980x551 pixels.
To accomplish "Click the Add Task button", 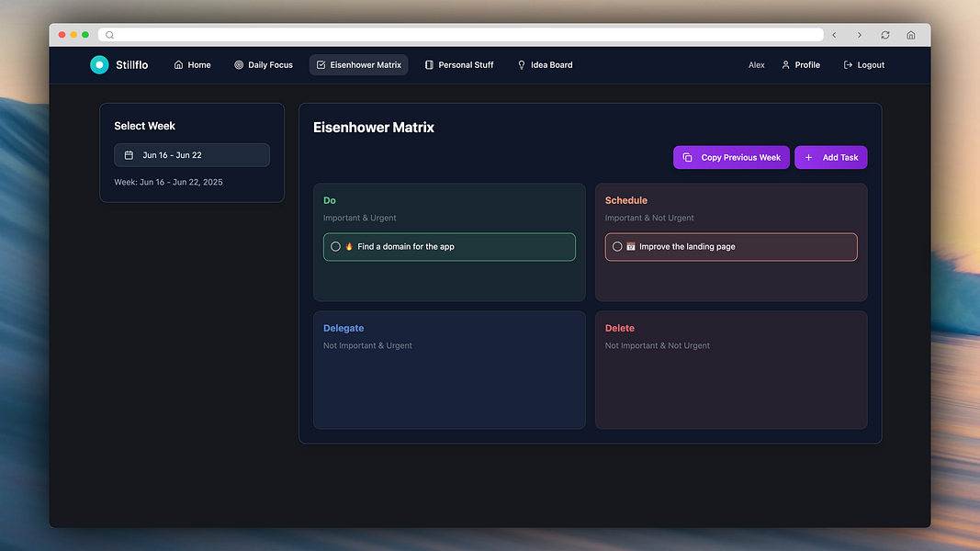I will point(830,157).
